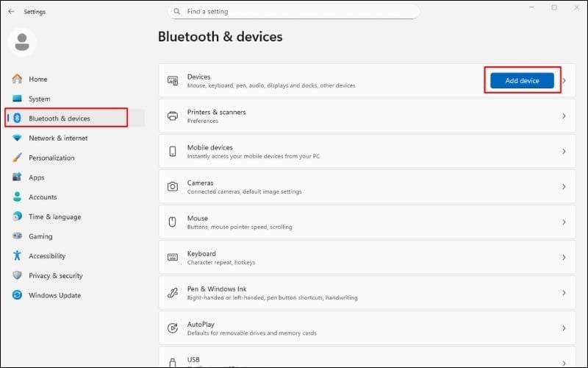The height and width of the screenshot is (368, 588).
Task: Expand the Devices row chevron
Action: pos(564,80)
